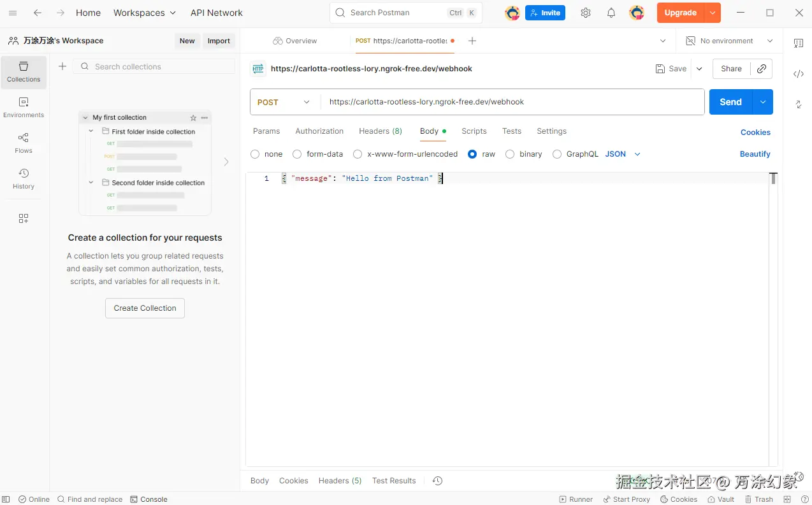This screenshot has height=505, width=812.
Task: Open Vault in the status bar
Action: pos(721,499)
